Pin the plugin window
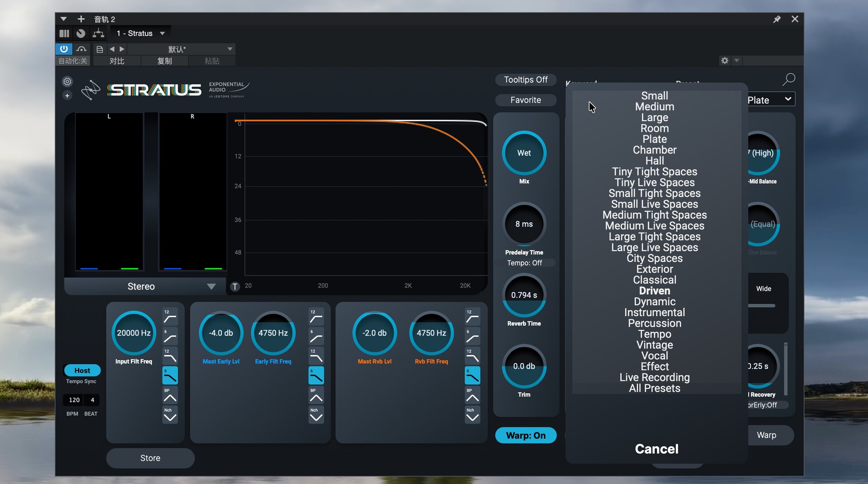The image size is (868, 484). [777, 19]
